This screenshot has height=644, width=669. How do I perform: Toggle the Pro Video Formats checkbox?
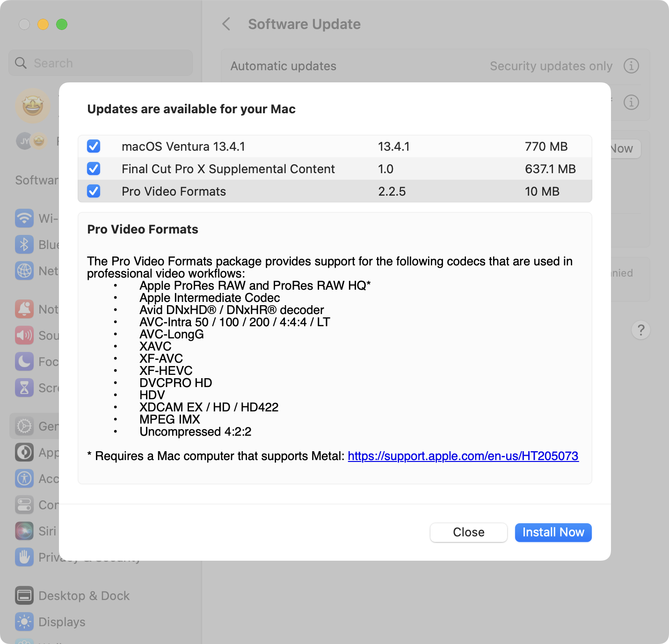point(94,191)
